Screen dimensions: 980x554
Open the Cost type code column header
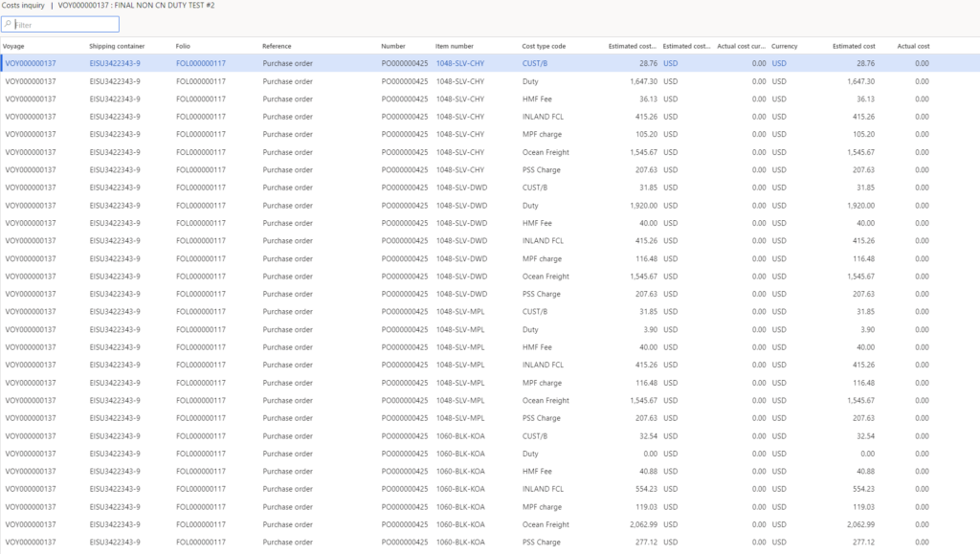tap(544, 46)
